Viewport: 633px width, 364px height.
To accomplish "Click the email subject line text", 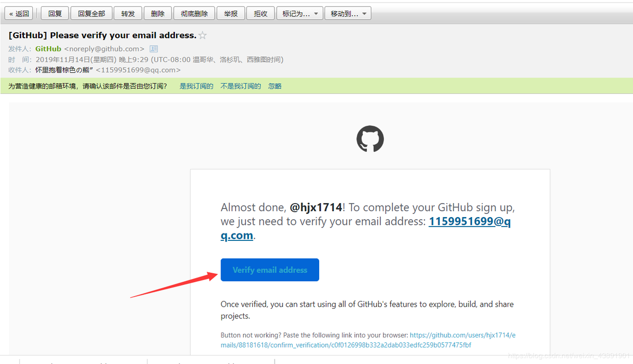I will tap(102, 36).
